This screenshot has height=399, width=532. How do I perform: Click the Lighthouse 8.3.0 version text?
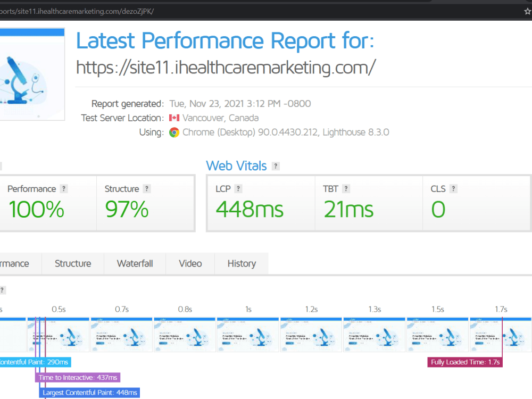[x=356, y=132]
